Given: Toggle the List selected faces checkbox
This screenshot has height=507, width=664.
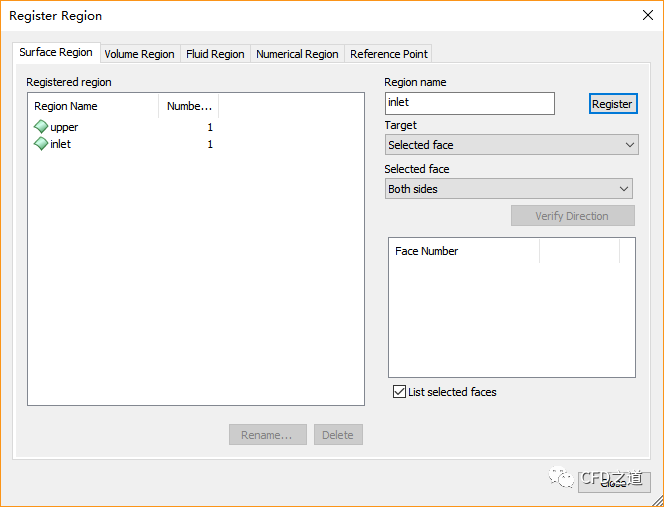Looking at the screenshot, I should (399, 392).
